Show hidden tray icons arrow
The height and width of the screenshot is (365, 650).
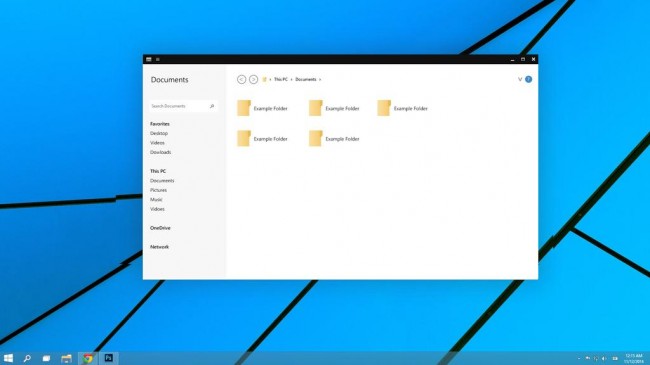[579, 358]
